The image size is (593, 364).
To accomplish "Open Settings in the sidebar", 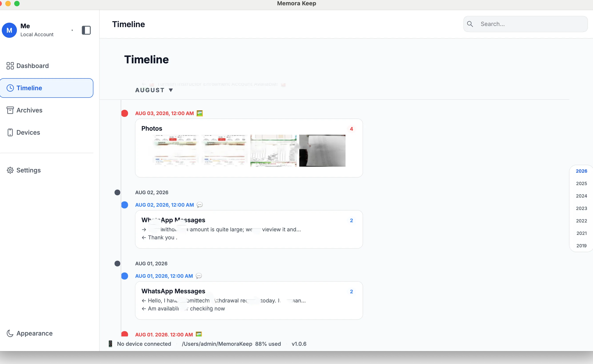I will pos(47,170).
